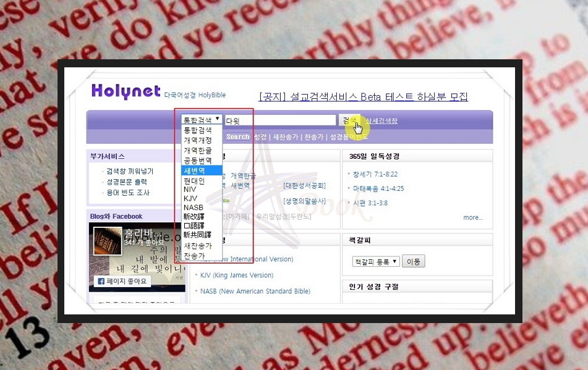The width and height of the screenshot is (588, 370).
Task: Open today's reading 마태복음 4:1-4:25
Action: click(378, 188)
